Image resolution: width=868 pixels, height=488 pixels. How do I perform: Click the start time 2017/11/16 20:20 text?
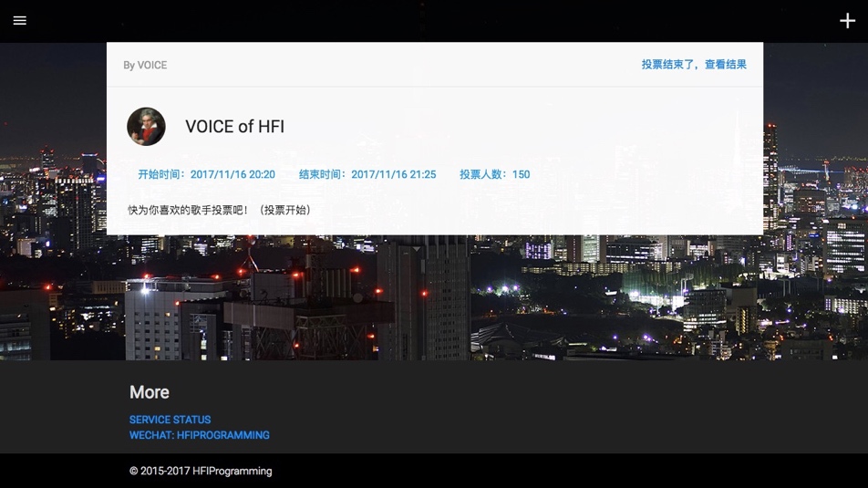[x=206, y=174]
